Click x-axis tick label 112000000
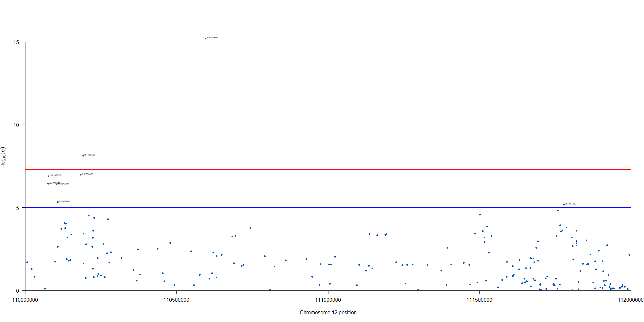This screenshot has width=644, height=322. click(630, 300)
